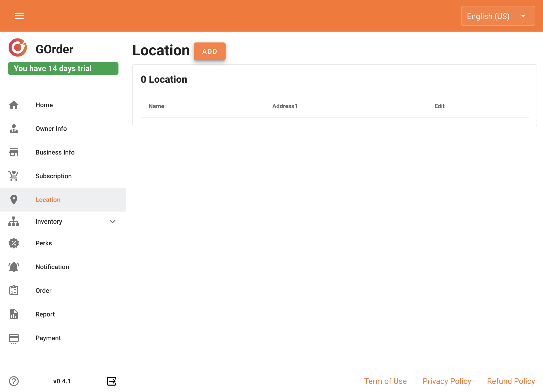Open the Refund Policy link

511,381
